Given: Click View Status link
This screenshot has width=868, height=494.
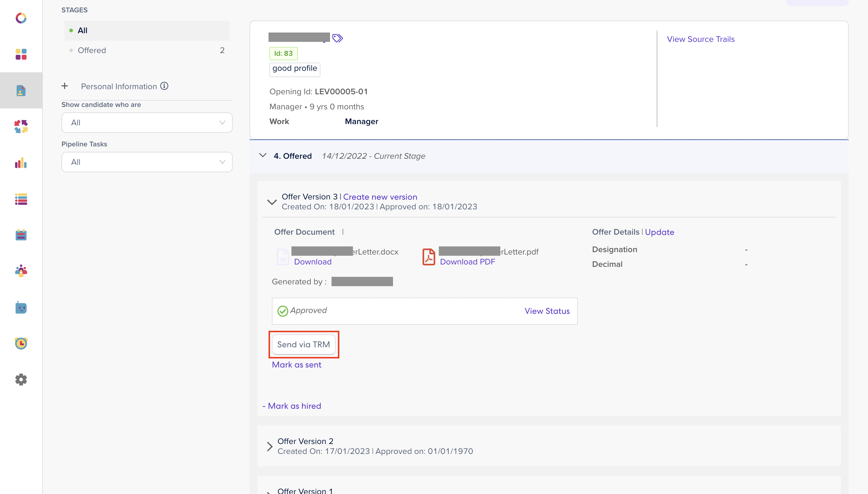Looking at the screenshot, I should pyautogui.click(x=547, y=311).
